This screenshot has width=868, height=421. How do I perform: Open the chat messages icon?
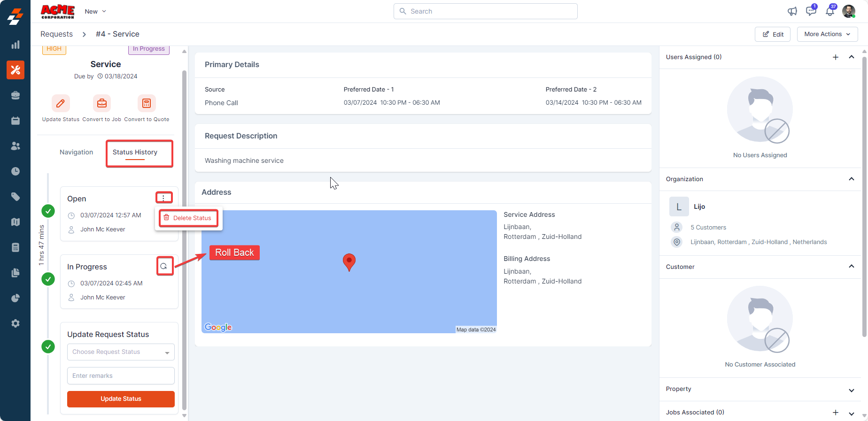click(x=811, y=11)
